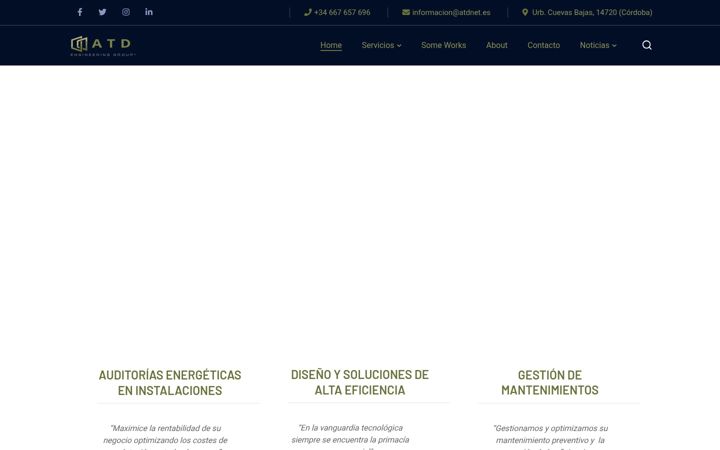Click the phone icon beside +34 667 657 696

point(308,12)
